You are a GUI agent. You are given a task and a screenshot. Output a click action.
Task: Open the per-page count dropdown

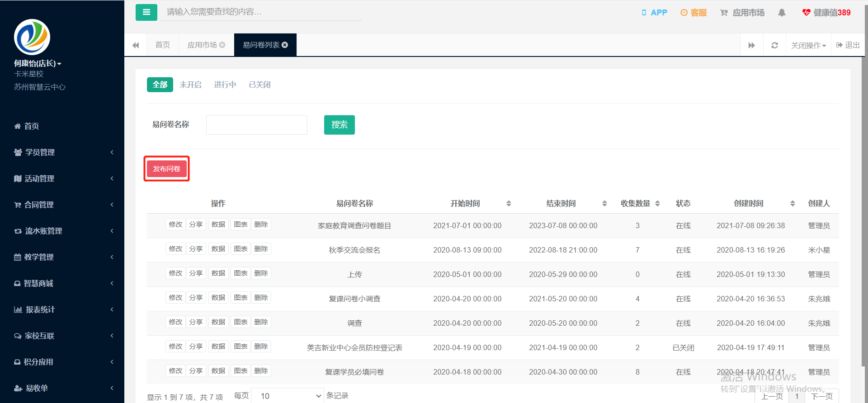point(288,396)
